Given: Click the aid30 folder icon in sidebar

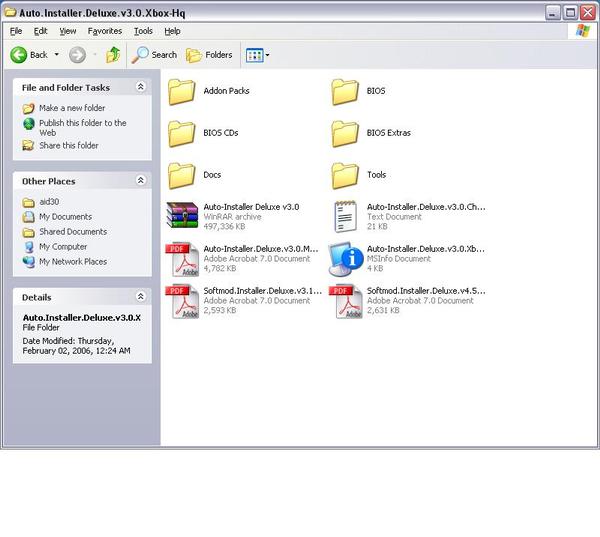Looking at the screenshot, I should (x=28, y=202).
